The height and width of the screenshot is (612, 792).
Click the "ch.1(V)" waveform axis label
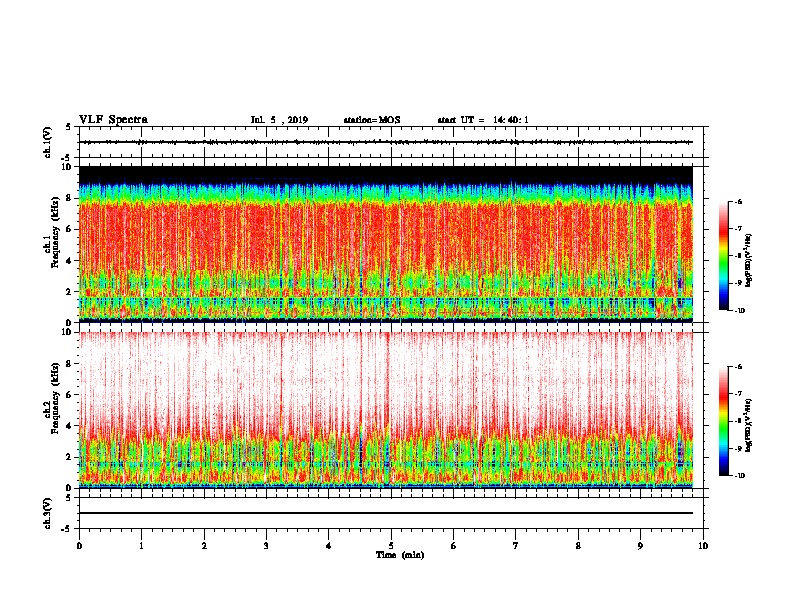point(48,142)
